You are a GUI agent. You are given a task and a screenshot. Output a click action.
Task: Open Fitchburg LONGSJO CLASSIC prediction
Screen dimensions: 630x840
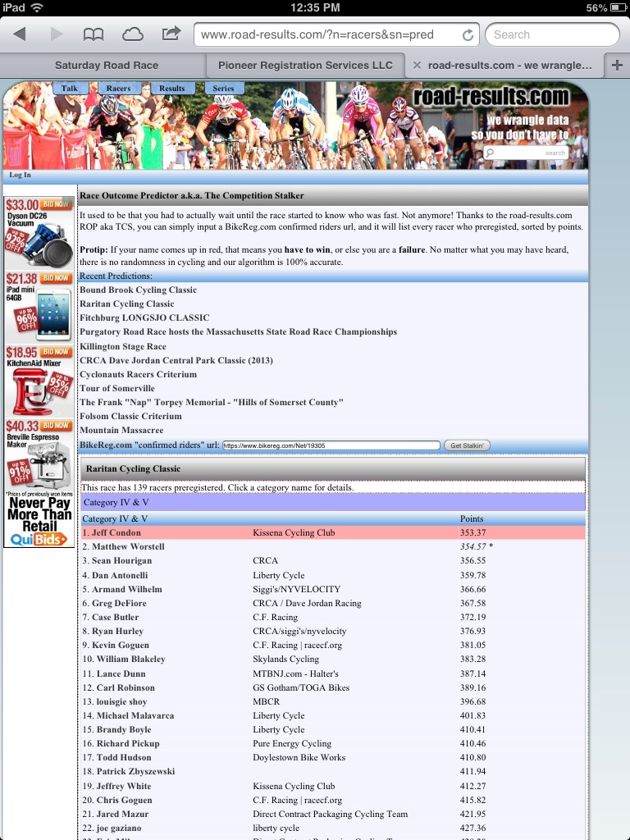point(144,317)
